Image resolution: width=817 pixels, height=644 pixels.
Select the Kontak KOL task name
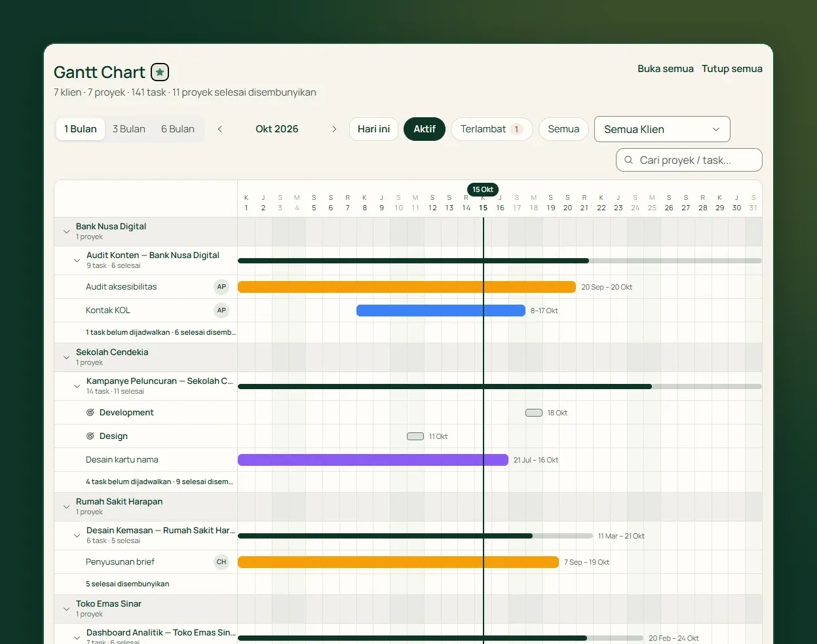pos(108,310)
